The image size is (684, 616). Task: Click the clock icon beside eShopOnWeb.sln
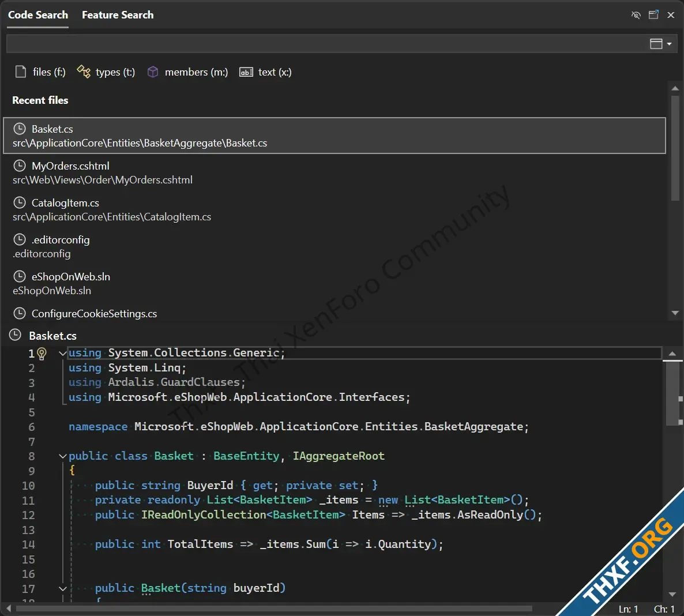pyautogui.click(x=20, y=276)
